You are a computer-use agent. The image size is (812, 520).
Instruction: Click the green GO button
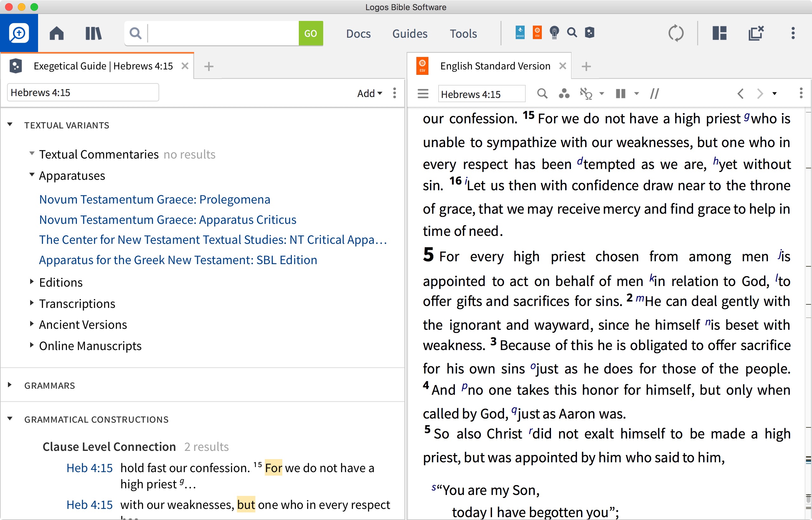[x=311, y=33]
